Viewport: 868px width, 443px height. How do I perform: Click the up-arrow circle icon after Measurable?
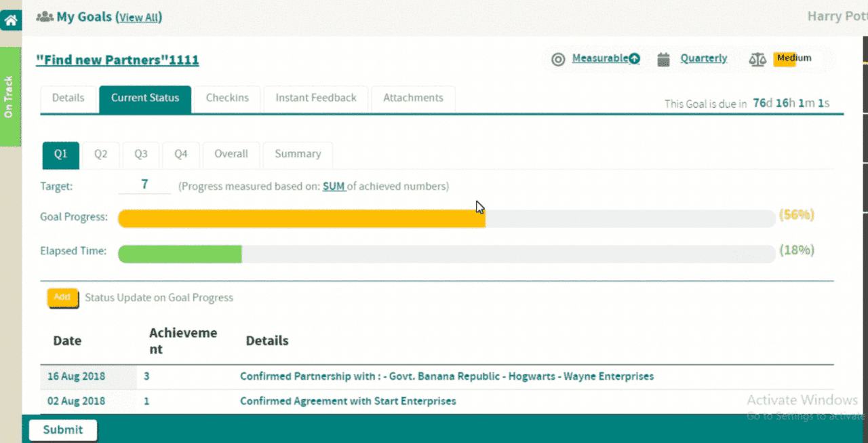(x=634, y=59)
